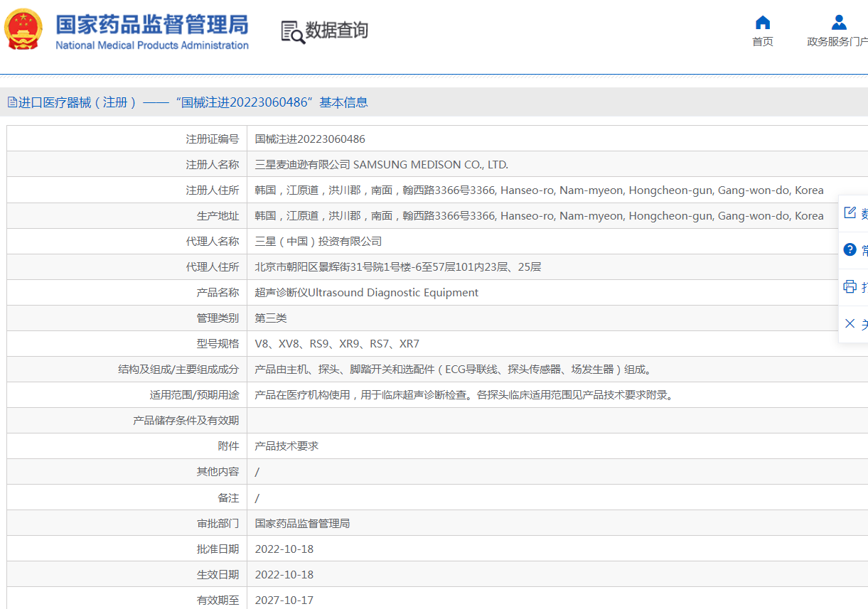Click 国家药品监督管理局 header title
Screen dimensions: 868x609
(x=152, y=23)
